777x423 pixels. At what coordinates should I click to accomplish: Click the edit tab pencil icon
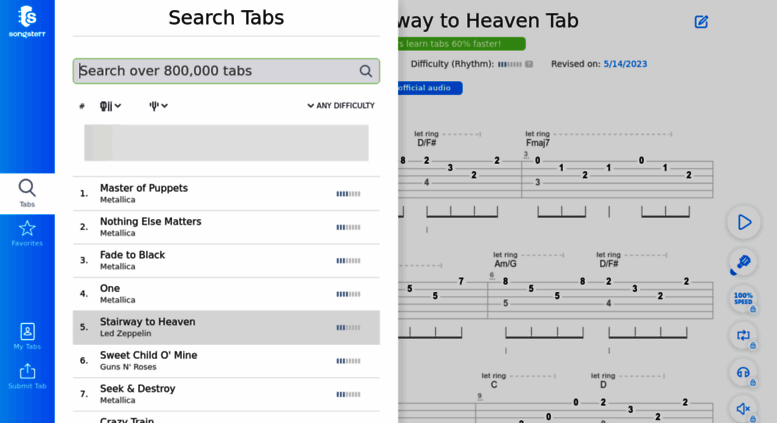[701, 22]
